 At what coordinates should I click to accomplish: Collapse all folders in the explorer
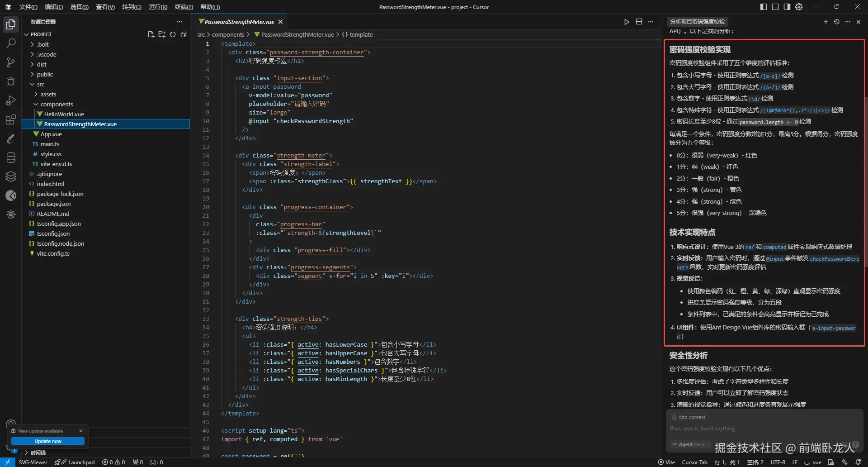coord(184,34)
